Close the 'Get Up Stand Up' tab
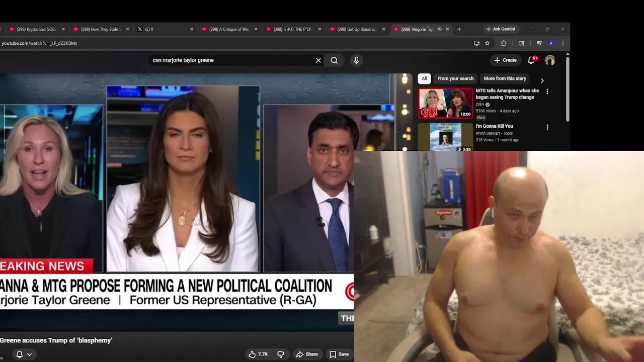Viewport: 644px width, 362px height. (383, 29)
